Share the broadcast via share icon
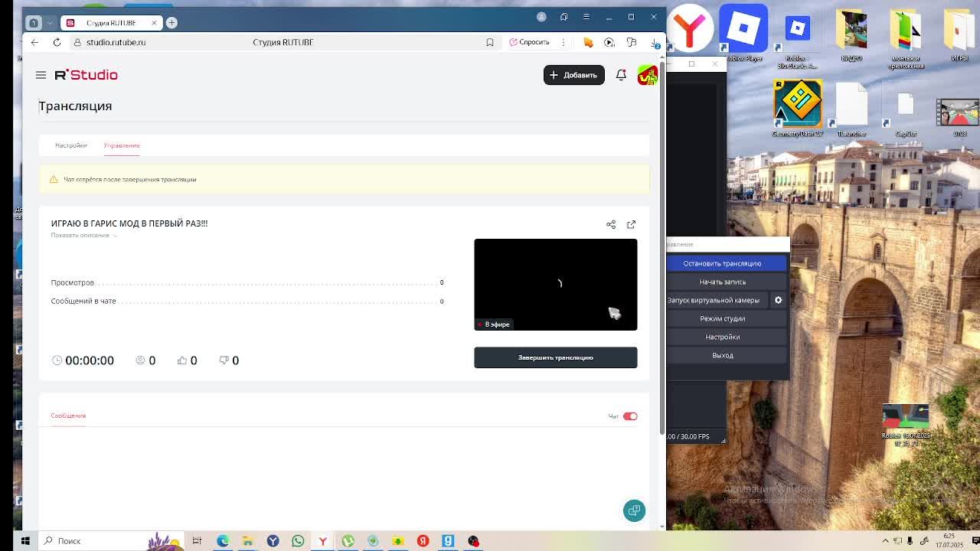The width and height of the screenshot is (980, 551). (611, 224)
